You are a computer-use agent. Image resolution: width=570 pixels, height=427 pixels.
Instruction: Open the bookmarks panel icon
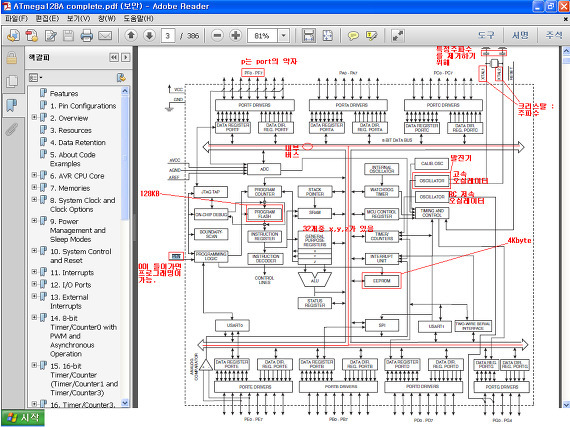12,106
